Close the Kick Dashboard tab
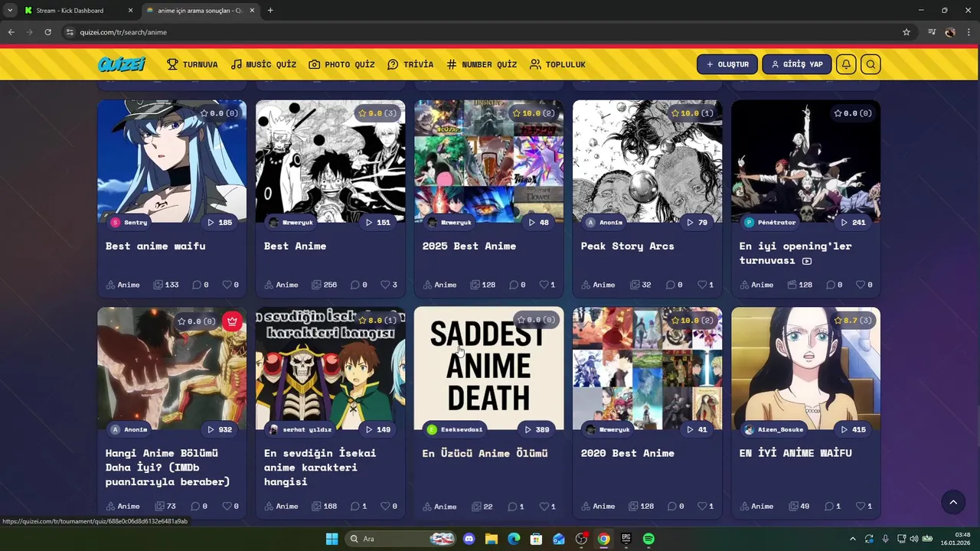The width and height of the screenshot is (980, 551). [130, 11]
